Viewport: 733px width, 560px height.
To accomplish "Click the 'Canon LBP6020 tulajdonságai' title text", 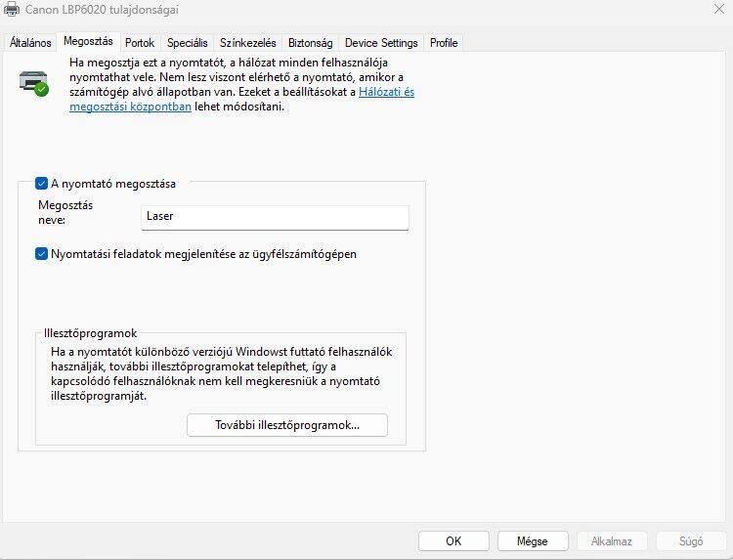I will (102, 10).
